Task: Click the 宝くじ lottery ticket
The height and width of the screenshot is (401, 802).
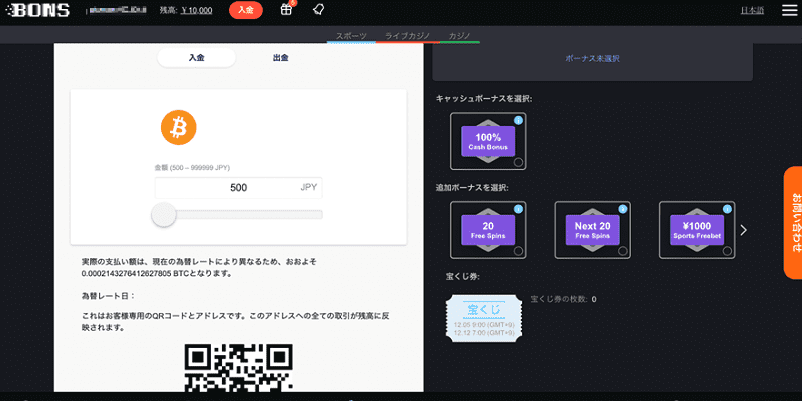Action: 484,318
